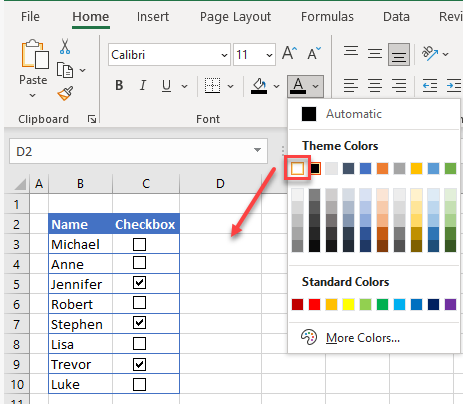The height and width of the screenshot is (404, 463).
Task: Expand the Underline style arrow
Action: pyautogui.click(x=184, y=86)
